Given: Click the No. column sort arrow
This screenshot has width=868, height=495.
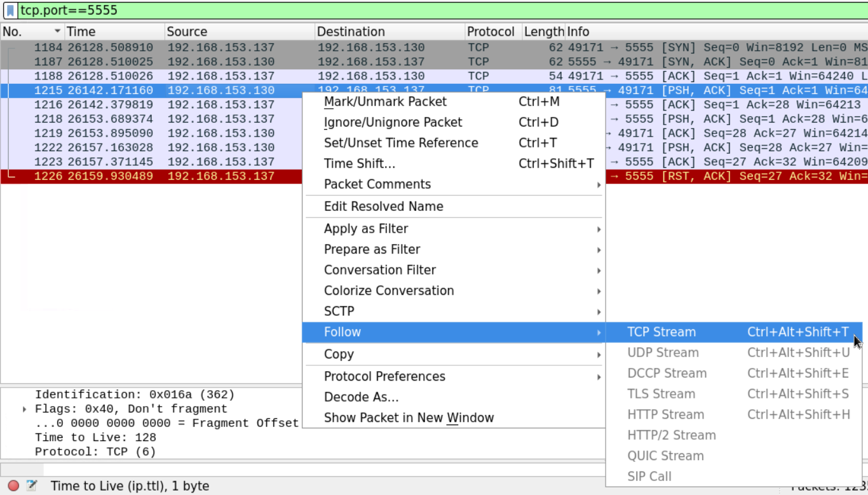Looking at the screenshot, I should coord(57,32).
